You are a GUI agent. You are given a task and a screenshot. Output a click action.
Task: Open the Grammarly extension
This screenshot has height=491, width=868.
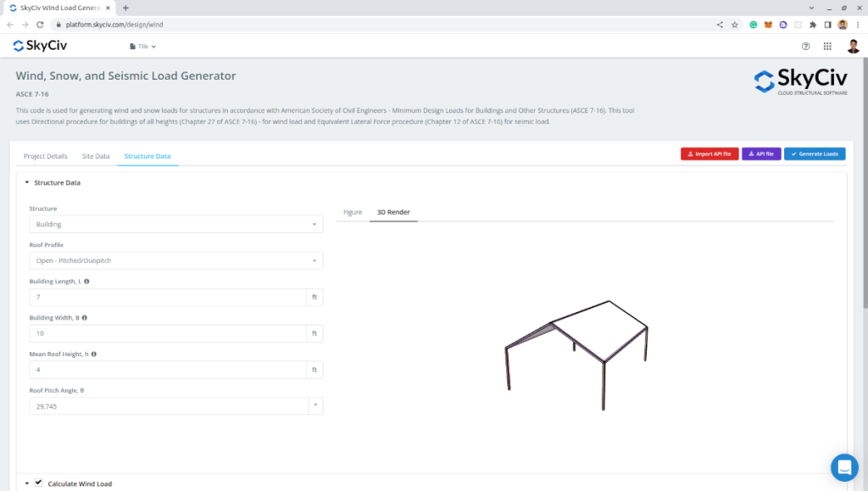tap(754, 25)
